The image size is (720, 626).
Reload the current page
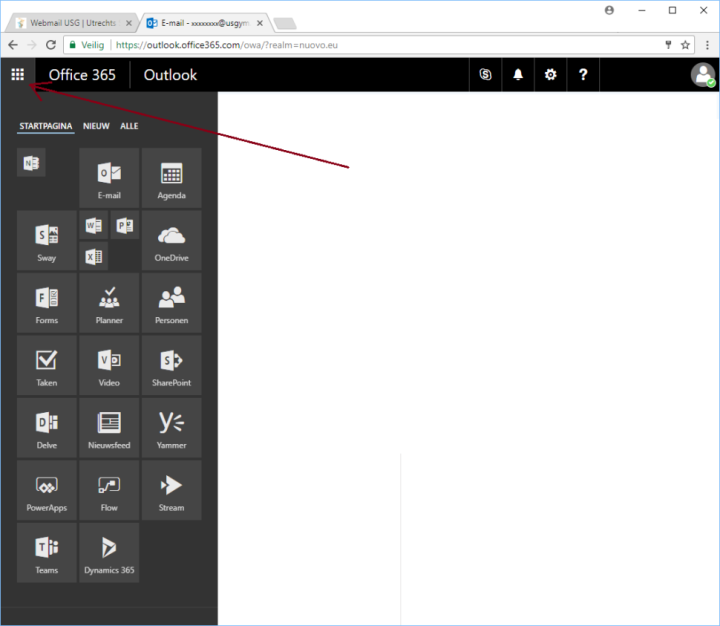pyautogui.click(x=51, y=45)
